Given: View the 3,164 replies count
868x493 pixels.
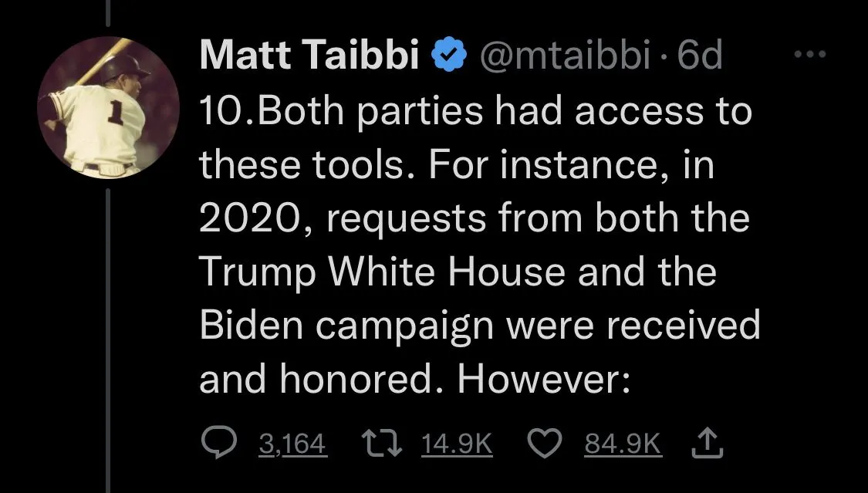Looking at the screenshot, I should (x=292, y=444).
